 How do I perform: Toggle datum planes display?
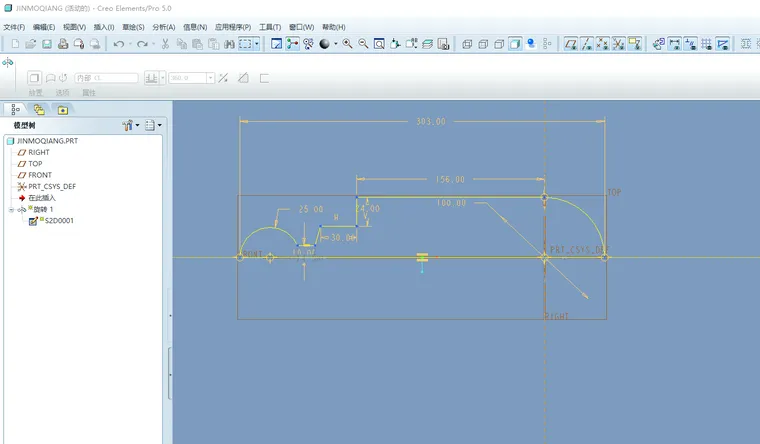[571, 44]
